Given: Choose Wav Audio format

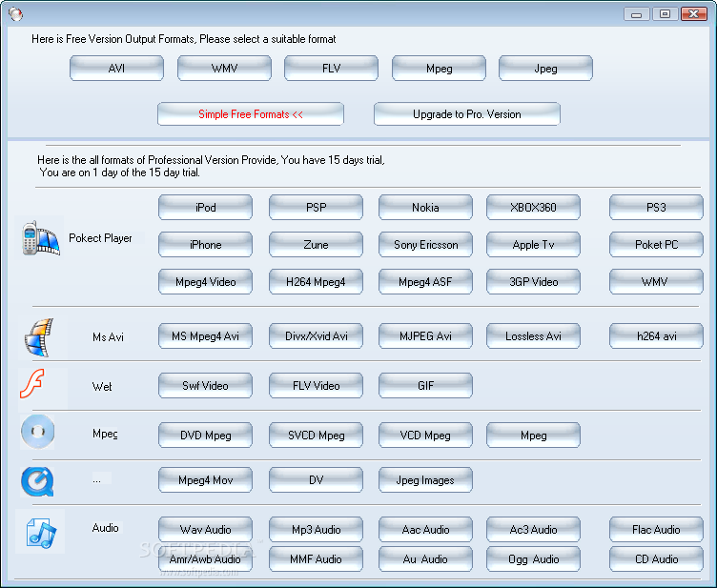Looking at the screenshot, I should (x=205, y=530).
